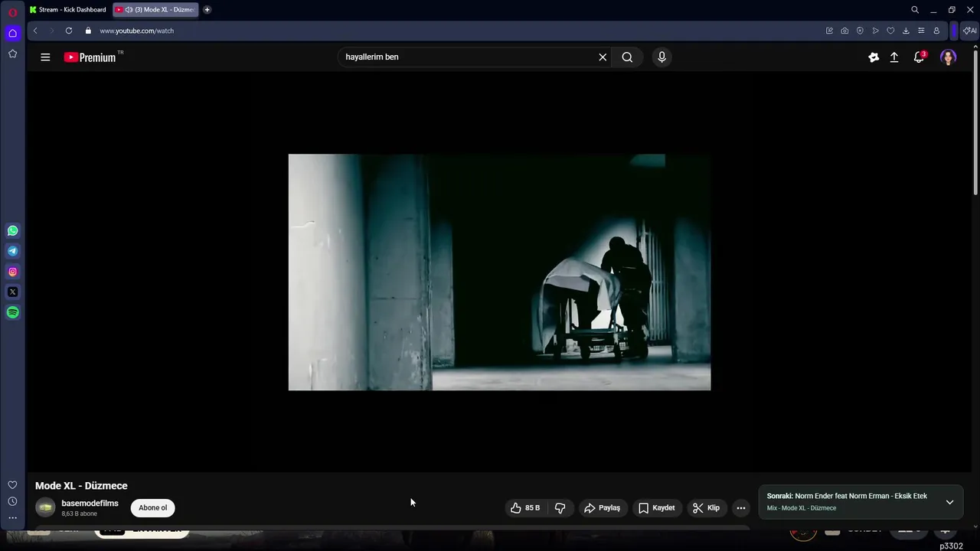Click the video player to pause playback
Image resolution: width=980 pixels, height=551 pixels.
(x=499, y=272)
